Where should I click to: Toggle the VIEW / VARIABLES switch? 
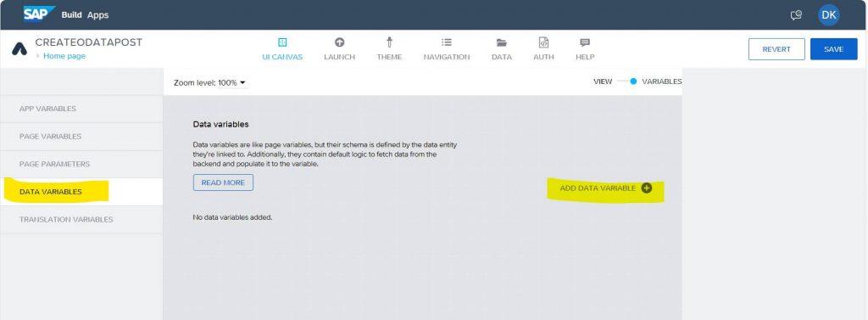click(x=628, y=81)
